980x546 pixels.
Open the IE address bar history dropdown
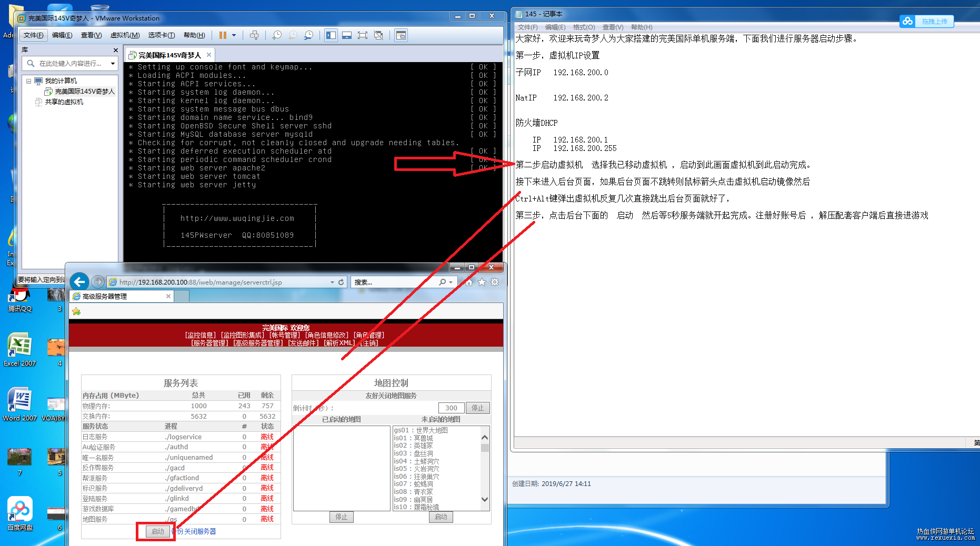click(332, 282)
